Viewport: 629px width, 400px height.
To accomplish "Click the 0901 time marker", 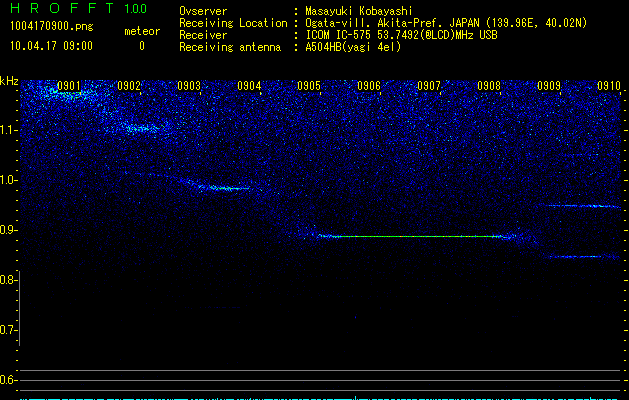I will [x=69, y=86].
